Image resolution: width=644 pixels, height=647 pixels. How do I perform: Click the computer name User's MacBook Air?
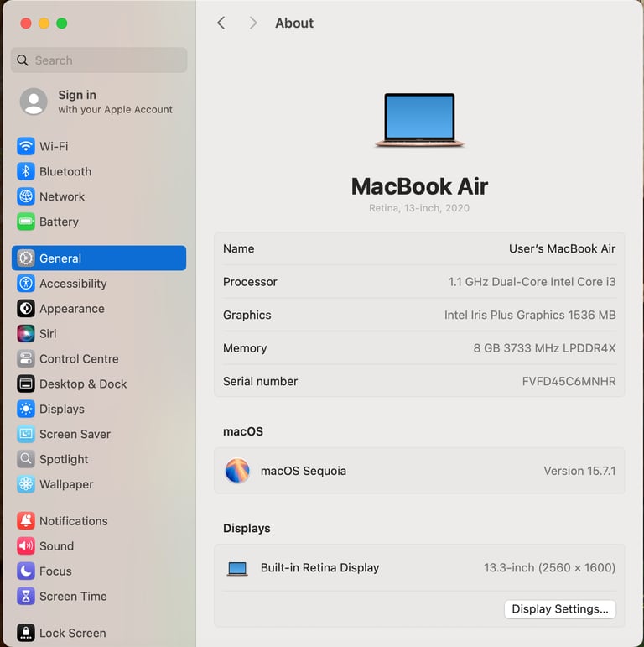tap(562, 249)
